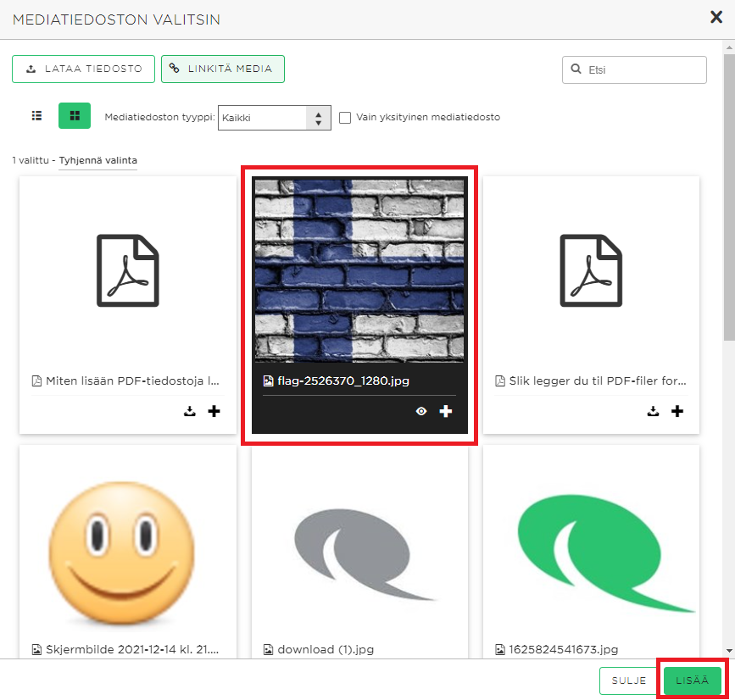735x700 pixels.
Task: Click the vertical scrollbar thumb
Action: click(x=729, y=197)
